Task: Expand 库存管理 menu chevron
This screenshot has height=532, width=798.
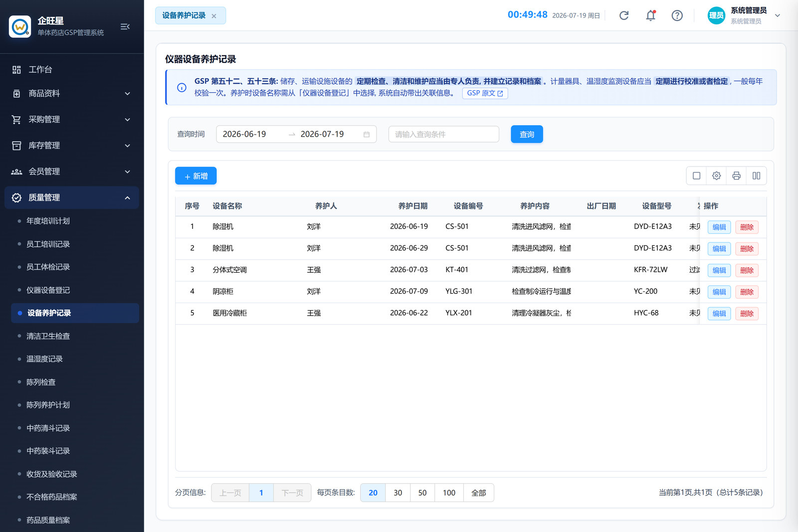Action: click(128, 146)
